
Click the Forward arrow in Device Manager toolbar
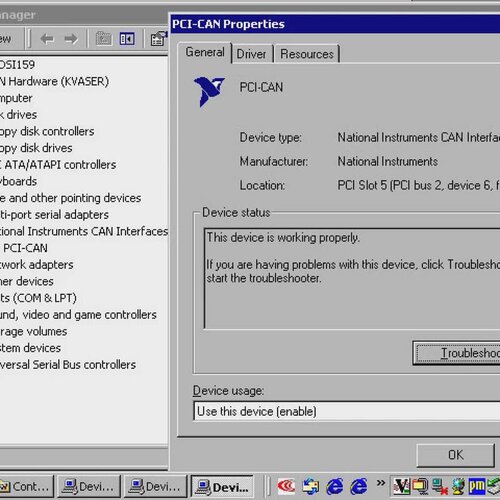coord(71,39)
